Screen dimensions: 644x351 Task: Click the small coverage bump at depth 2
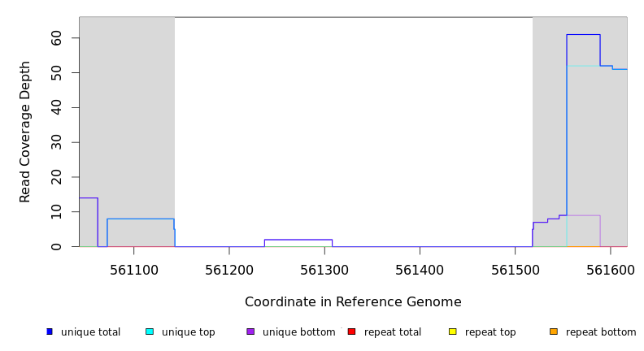(298, 240)
